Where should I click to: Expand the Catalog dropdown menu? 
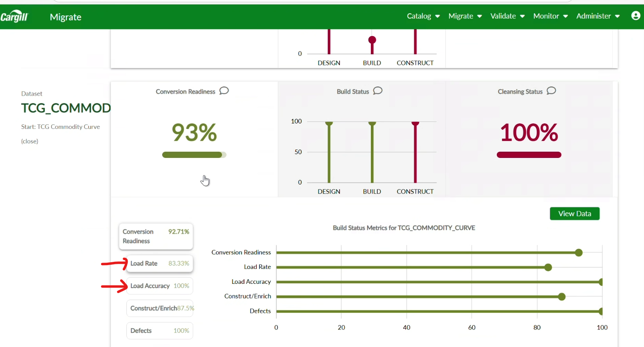point(423,16)
